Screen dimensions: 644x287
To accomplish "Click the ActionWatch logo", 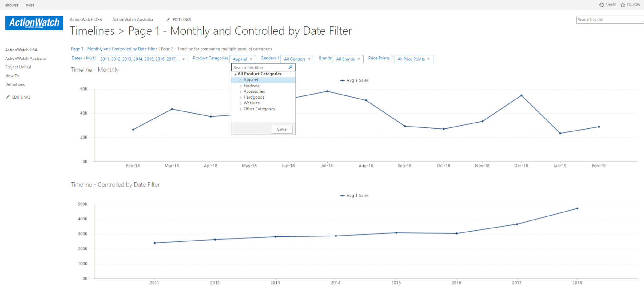I will [x=34, y=23].
